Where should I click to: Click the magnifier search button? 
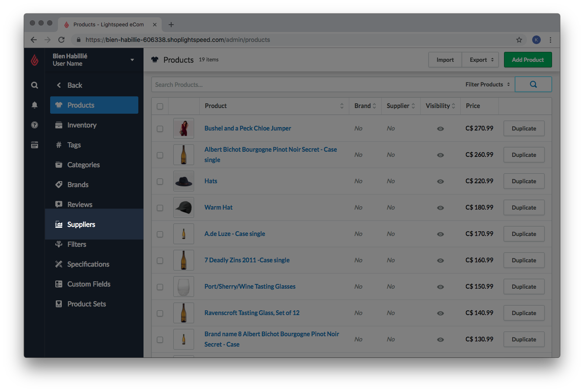(533, 84)
